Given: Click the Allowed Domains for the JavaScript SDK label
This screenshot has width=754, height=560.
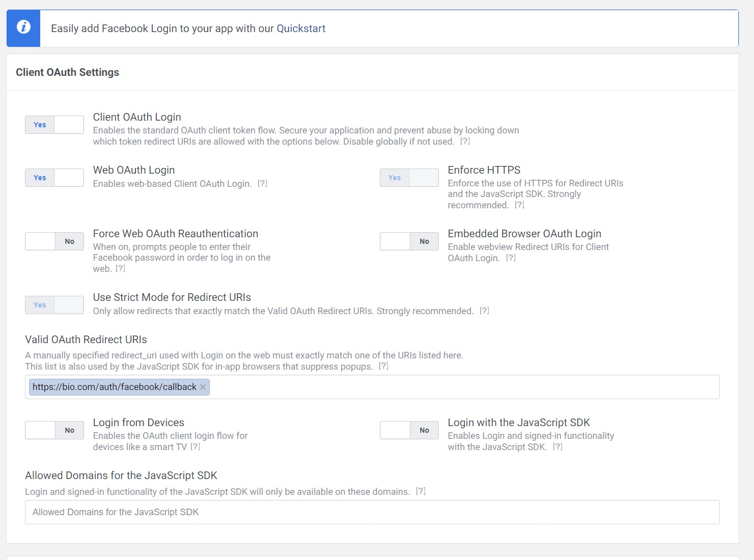Looking at the screenshot, I should (x=121, y=475).
